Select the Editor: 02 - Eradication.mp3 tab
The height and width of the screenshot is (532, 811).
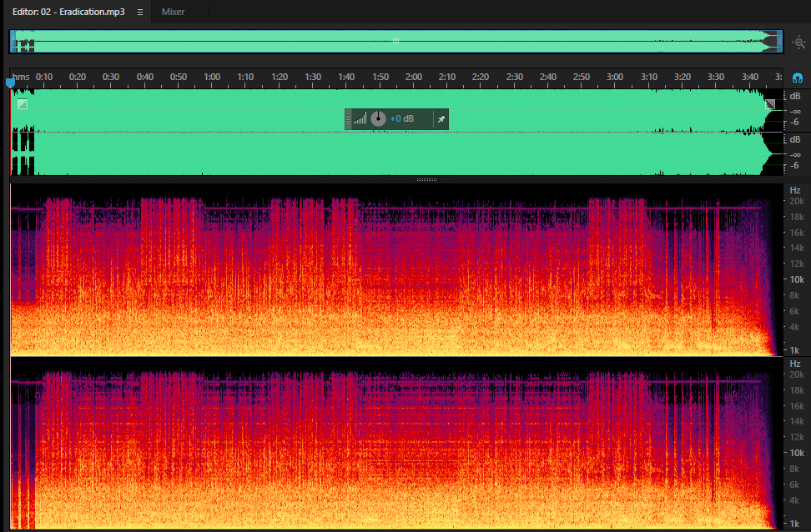pyautogui.click(x=68, y=12)
